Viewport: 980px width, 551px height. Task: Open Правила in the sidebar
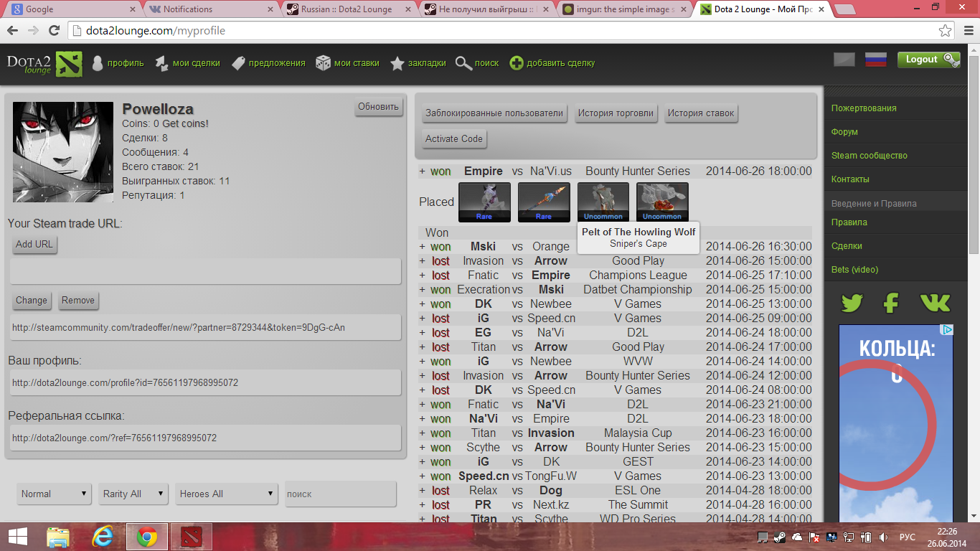[849, 222]
